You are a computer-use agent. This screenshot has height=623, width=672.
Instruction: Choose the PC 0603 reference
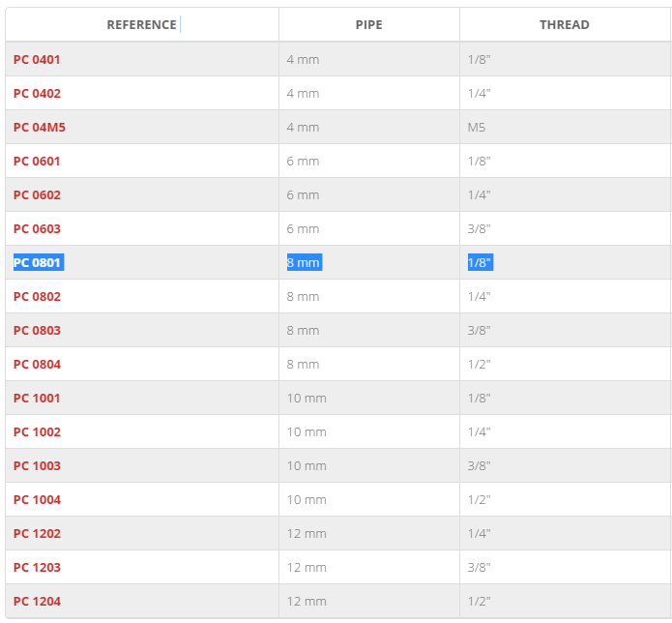(38, 229)
